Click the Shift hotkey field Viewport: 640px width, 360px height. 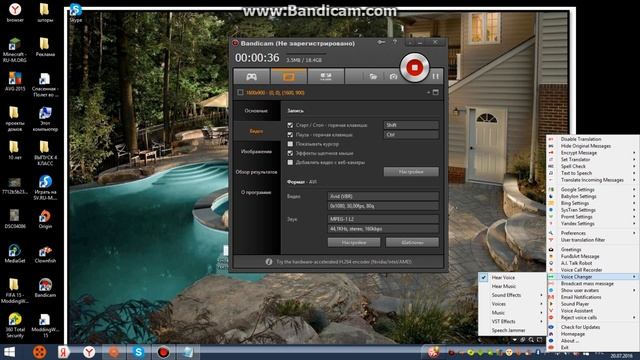pos(411,125)
